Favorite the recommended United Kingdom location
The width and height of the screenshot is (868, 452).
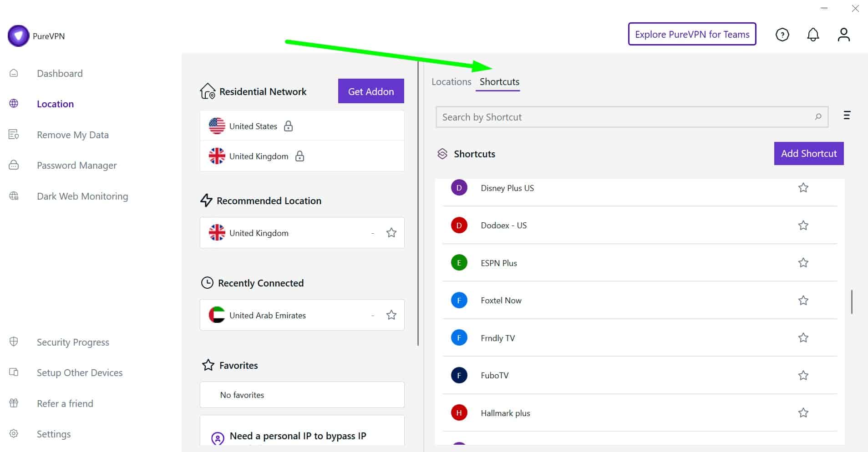pos(391,233)
